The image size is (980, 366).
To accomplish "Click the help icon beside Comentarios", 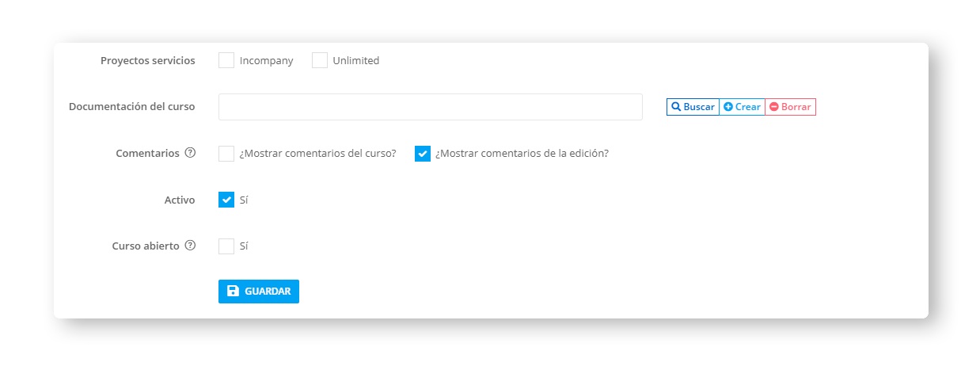I will (190, 153).
